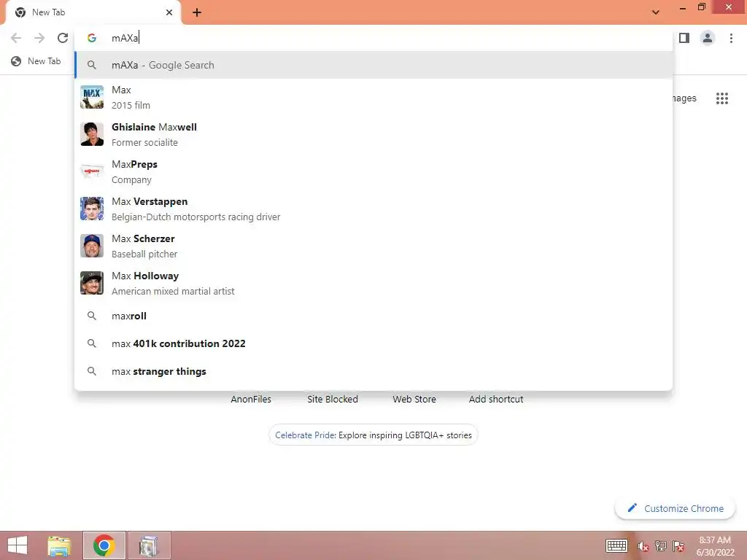The width and height of the screenshot is (747, 560).
Task: Select 'max stranger things' suggestion
Action: (373, 371)
